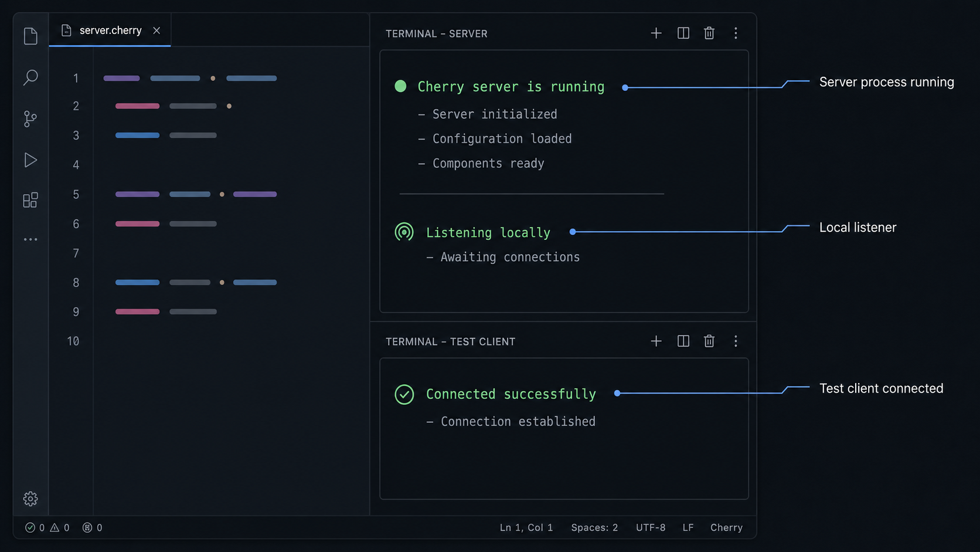Screen dimensions: 980x552
Task: Open Extensions blocks icon in sidebar
Action: [30, 200]
